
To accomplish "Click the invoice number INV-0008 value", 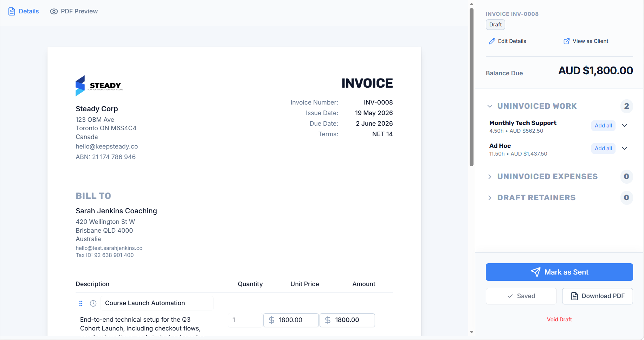I will coord(378,102).
